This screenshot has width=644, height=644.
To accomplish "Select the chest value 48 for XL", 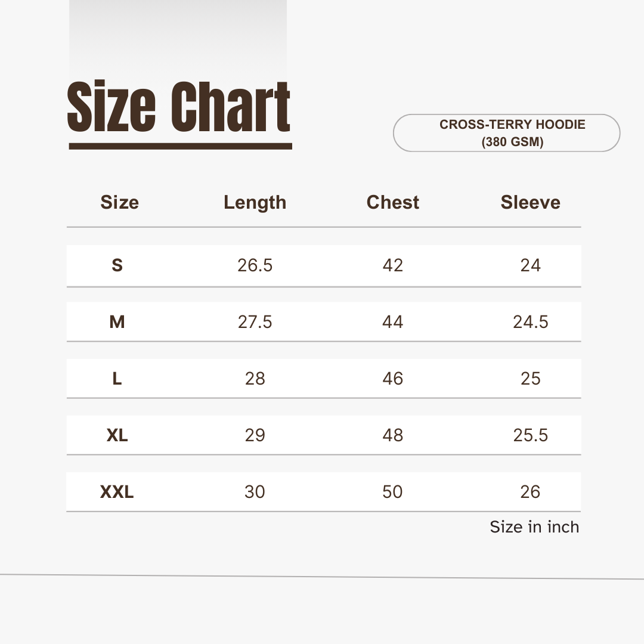I will [x=392, y=435].
